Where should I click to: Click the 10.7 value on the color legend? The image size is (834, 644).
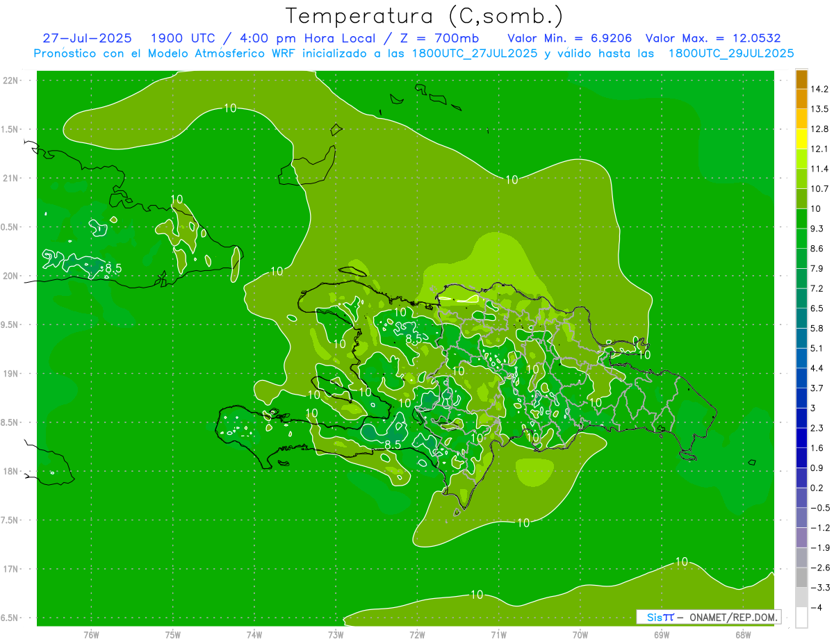818,188
